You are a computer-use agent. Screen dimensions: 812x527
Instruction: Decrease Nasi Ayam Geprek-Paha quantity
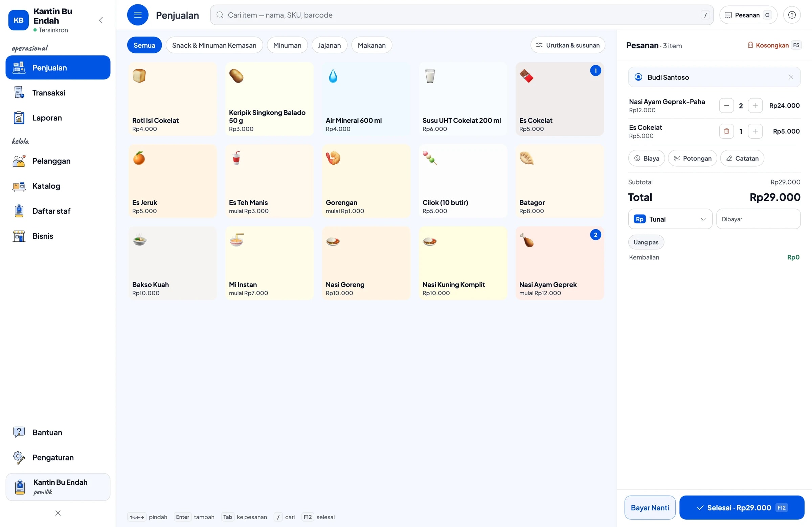[726, 106]
